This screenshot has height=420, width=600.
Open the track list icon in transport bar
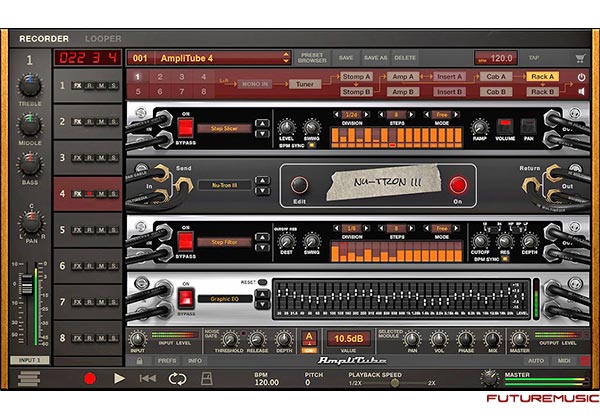(x=29, y=378)
